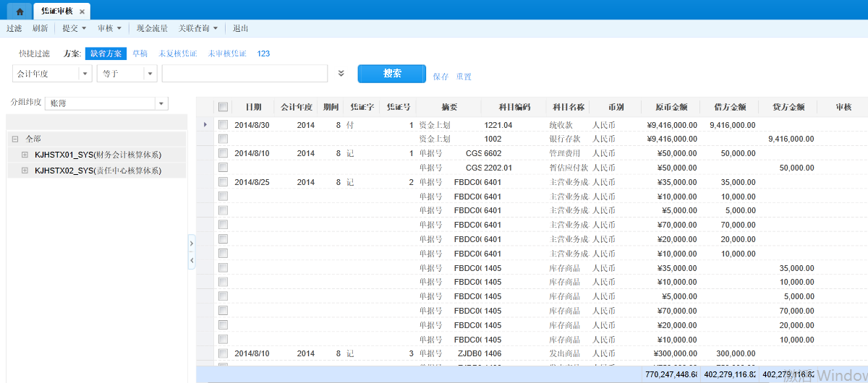This screenshot has width=868, height=383.
Task: Check the 2014/8/30 voucher row checkbox
Action: tap(224, 125)
